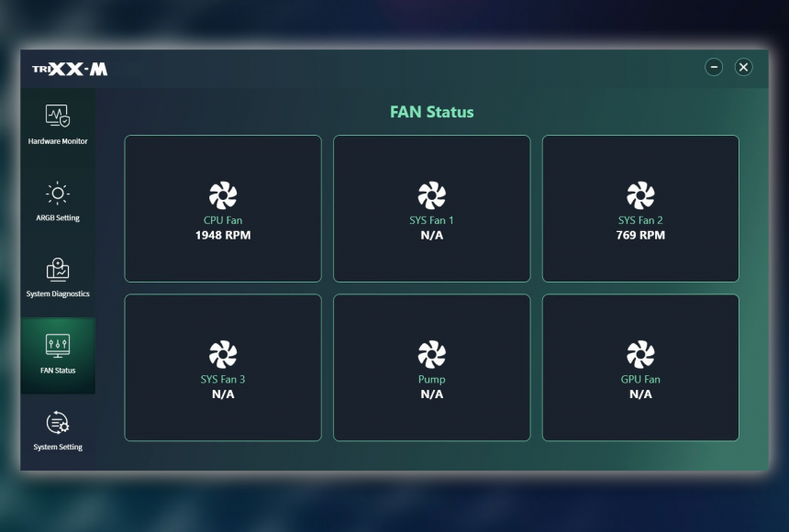Close the TRIXX-M window
The image size is (789, 532).
(744, 67)
